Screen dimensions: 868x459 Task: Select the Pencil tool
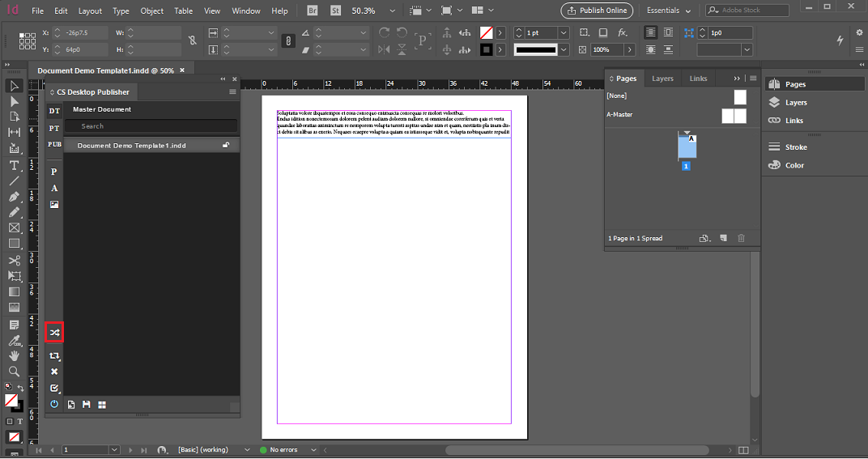(x=15, y=212)
